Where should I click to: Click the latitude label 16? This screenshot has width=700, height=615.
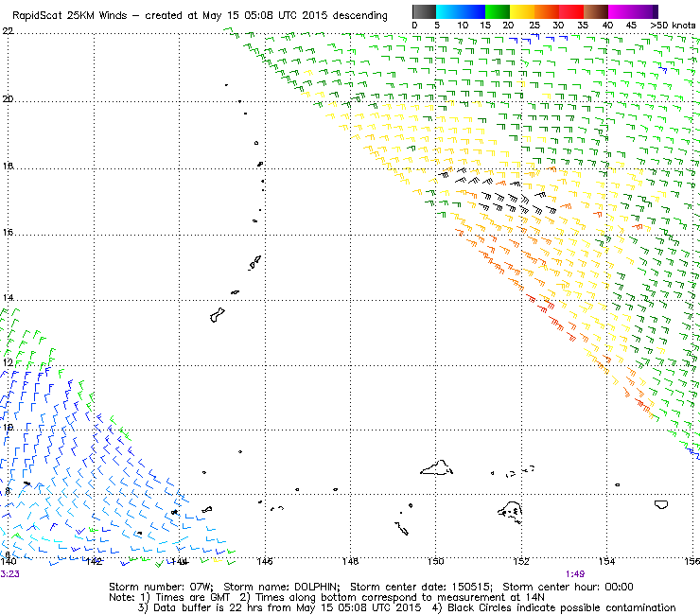[8, 232]
